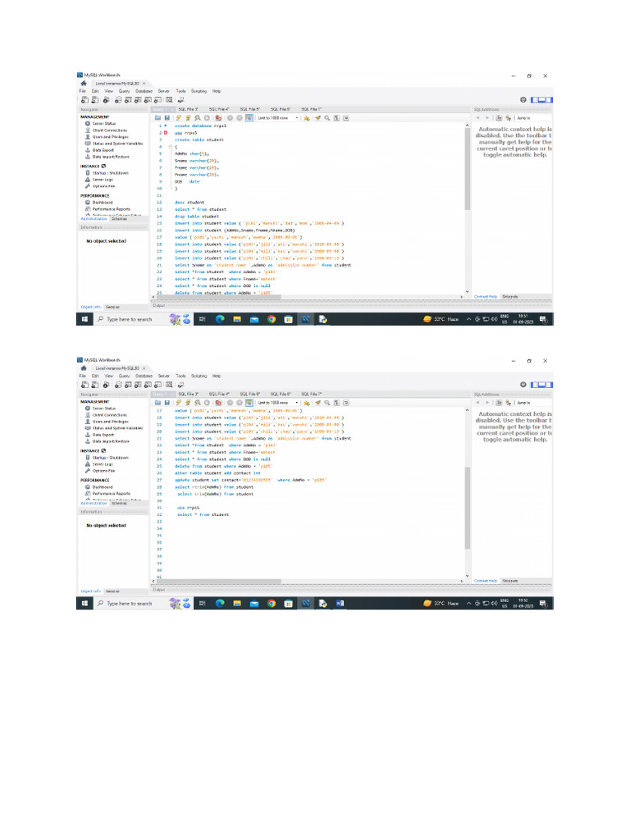Open the inspector icon in the upper main toolbar

tap(106, 99)
